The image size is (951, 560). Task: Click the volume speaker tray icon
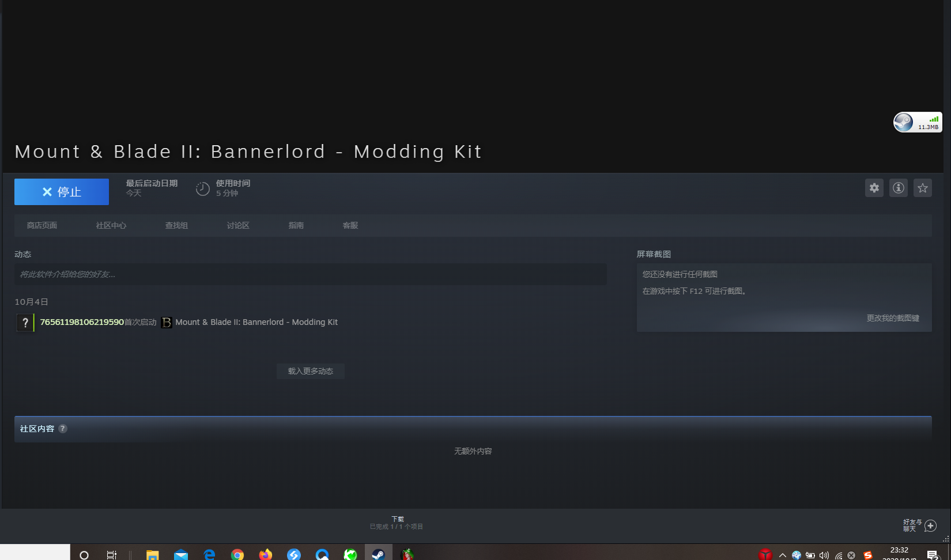(824, 555)
